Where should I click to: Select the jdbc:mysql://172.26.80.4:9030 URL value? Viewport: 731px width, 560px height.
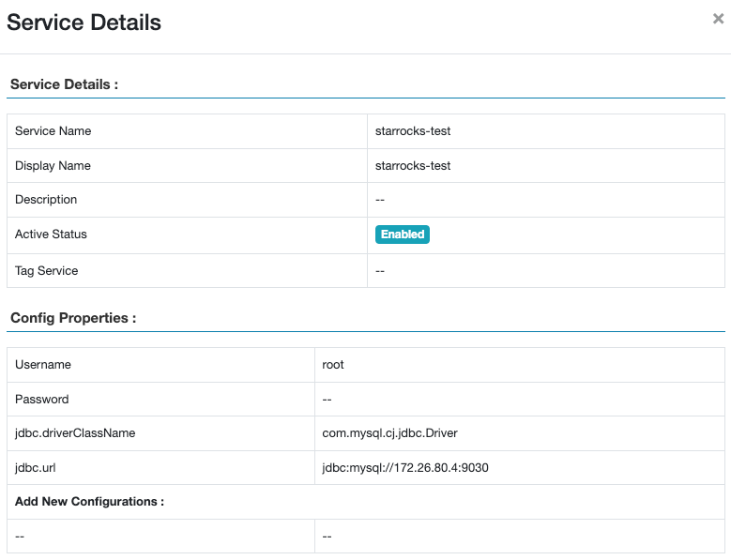point(405,468)
